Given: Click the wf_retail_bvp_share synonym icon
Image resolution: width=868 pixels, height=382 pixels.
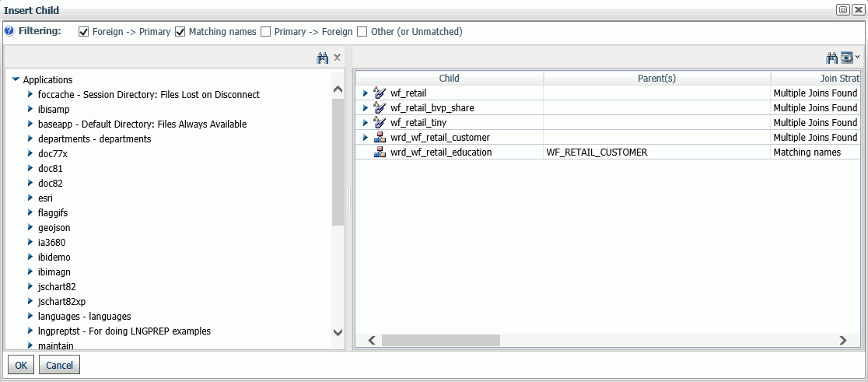Looking at the screenshot, I should pos(380,108).
